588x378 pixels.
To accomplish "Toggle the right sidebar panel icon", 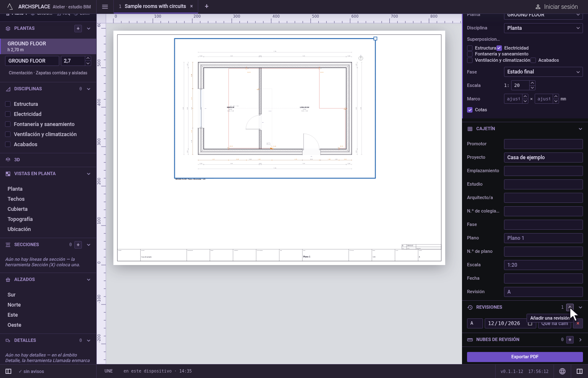I will tap(580, 371).
